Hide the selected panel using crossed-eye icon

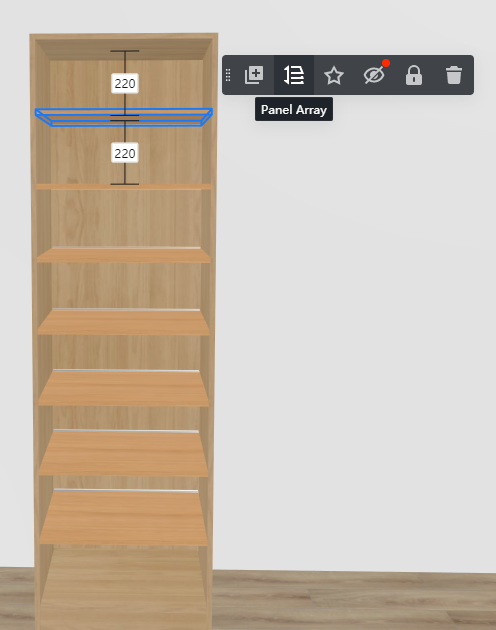(374, 75)
